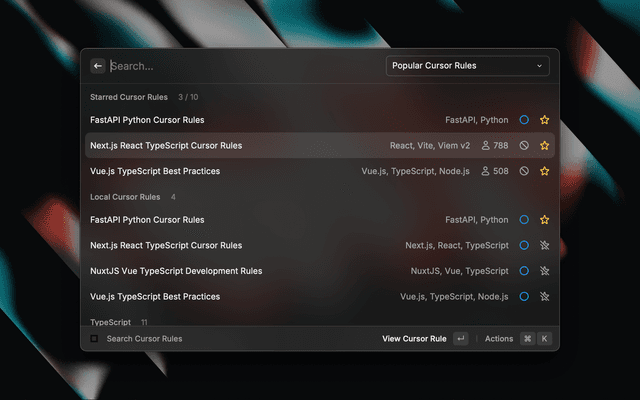Click star on starred Vue.js TypeScript Best Practices
This screenshot has width=640, height=400.
(545, 171)
